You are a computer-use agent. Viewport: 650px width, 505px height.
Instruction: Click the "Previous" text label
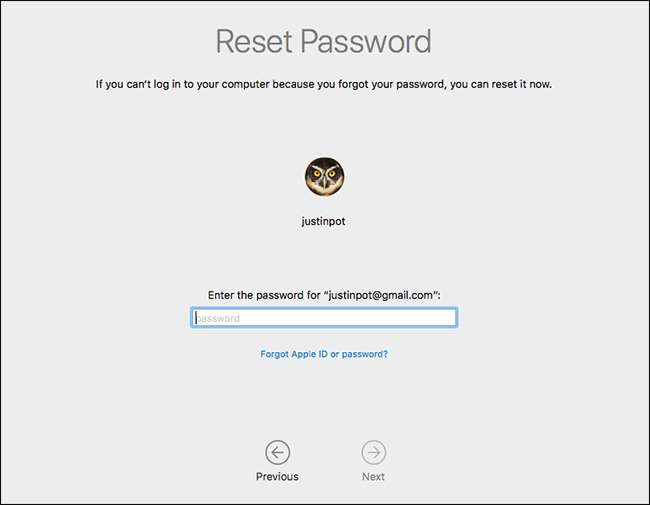tap(277, 477)
